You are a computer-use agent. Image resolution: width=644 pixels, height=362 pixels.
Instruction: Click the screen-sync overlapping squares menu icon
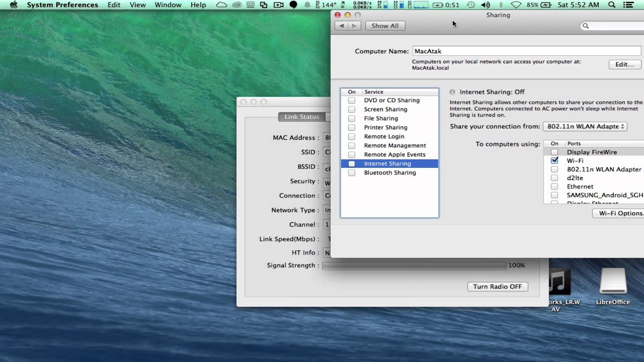264,5
